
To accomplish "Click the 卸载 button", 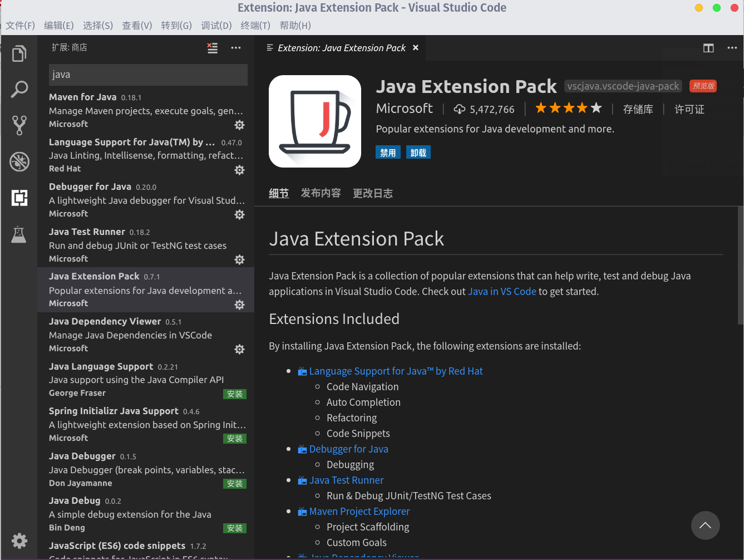I will coord(418,153).
